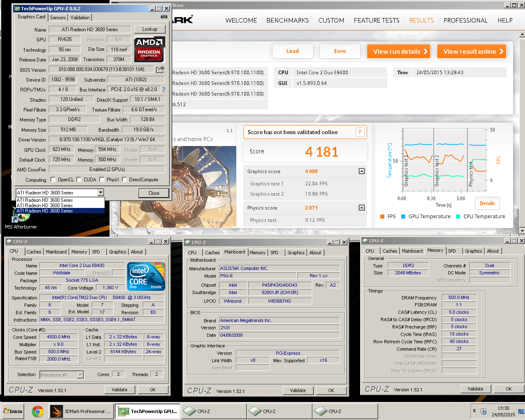The height and width of the screenshot is (420, 525).
Task: Click the orange FPS legend swatch
Action: pos(382,217)
